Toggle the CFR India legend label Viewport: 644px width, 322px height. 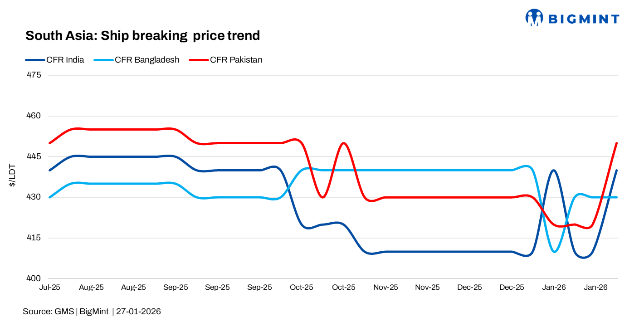65,60
